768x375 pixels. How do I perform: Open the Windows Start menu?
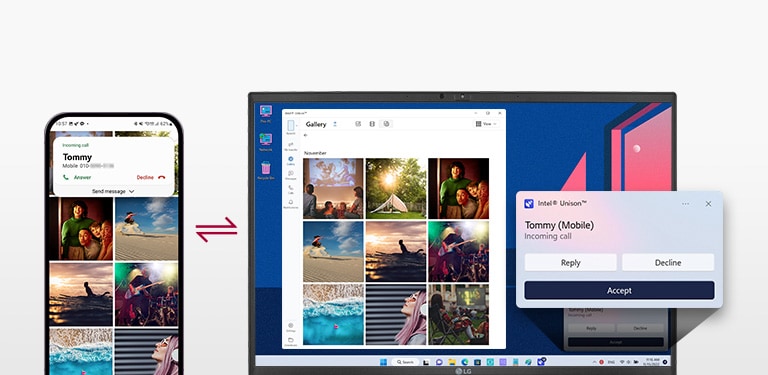(384, 362)
